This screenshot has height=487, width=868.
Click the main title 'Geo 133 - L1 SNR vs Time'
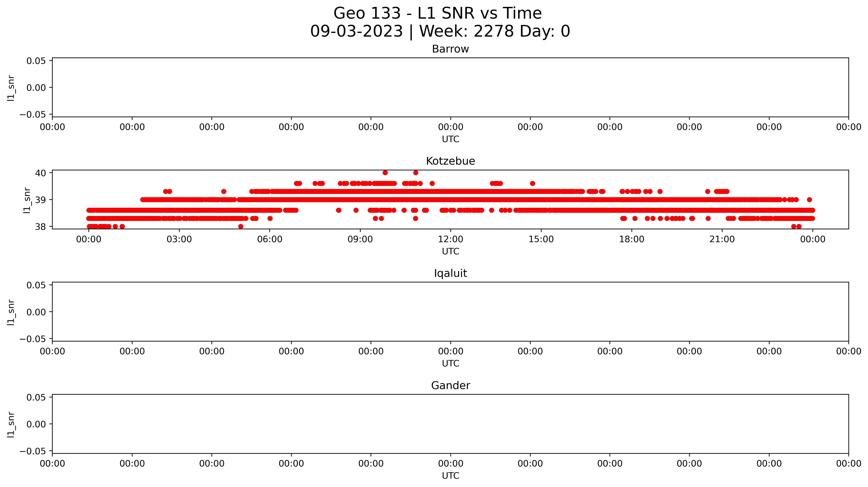click(x=437, y=13)
